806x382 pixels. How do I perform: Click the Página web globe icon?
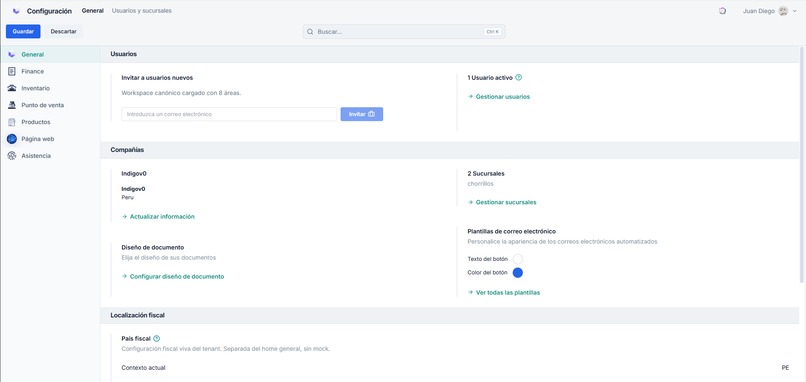point(12,139)
